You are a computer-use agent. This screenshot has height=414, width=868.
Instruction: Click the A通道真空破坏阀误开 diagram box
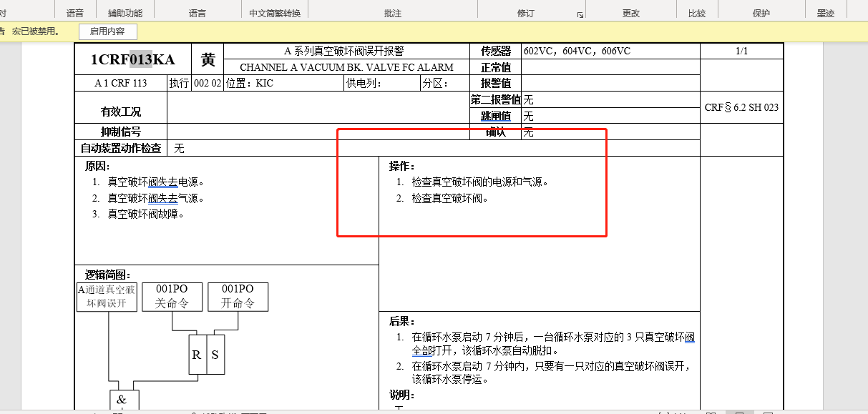(x=107, y=296)
